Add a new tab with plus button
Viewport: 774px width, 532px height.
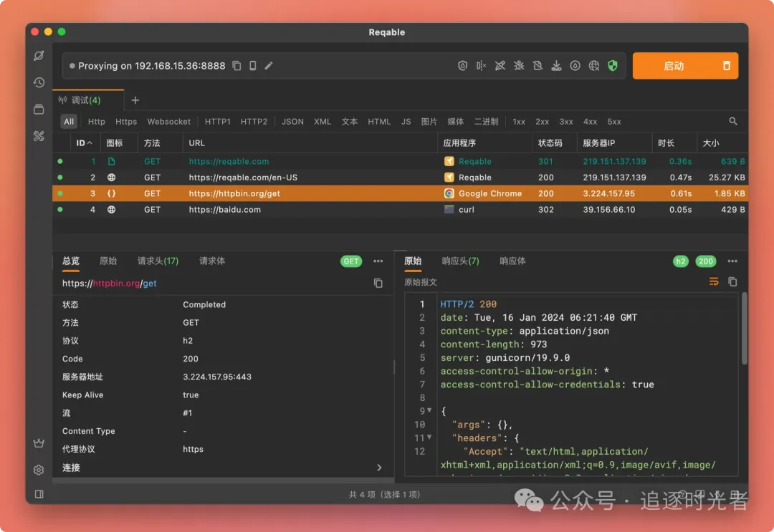135,100
